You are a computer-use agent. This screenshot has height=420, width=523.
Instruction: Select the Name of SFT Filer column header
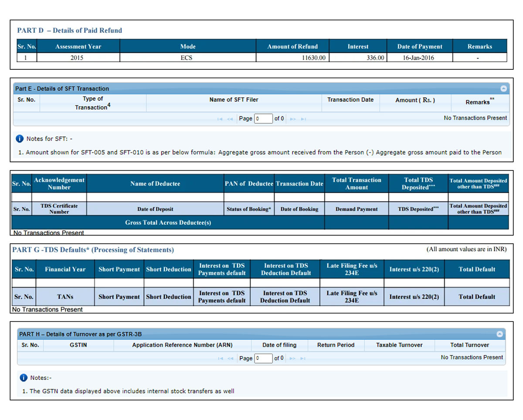pyautogui.click(x=234, y=99)
